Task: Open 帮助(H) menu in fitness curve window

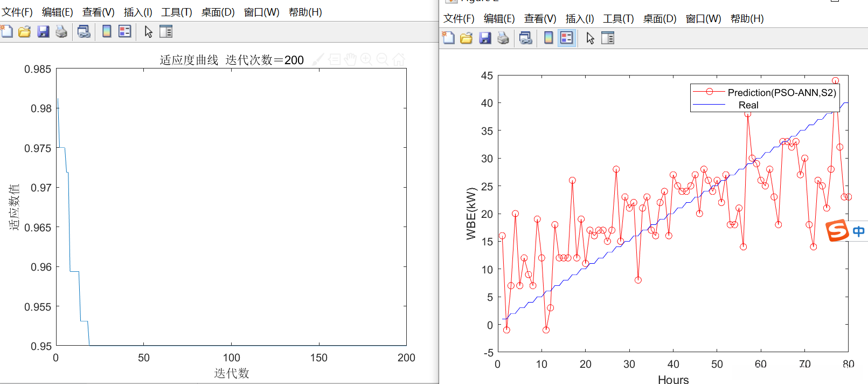Action: (305, 12)
